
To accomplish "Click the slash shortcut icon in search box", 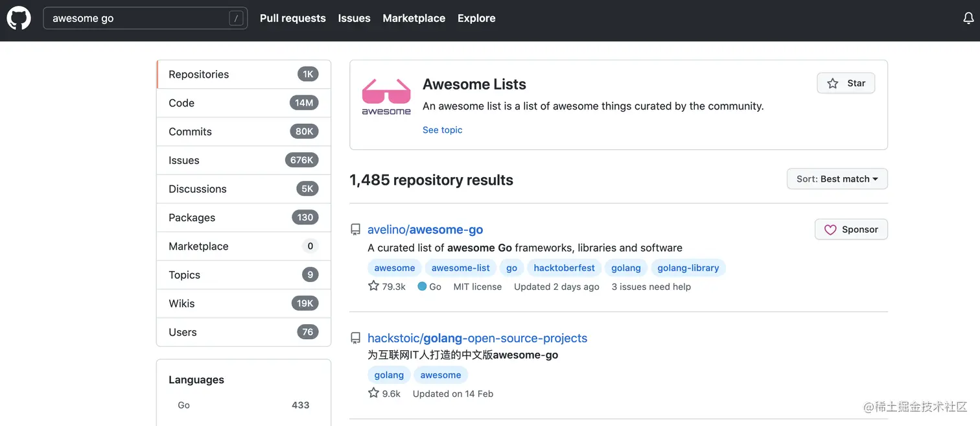I will coord(236,18).
